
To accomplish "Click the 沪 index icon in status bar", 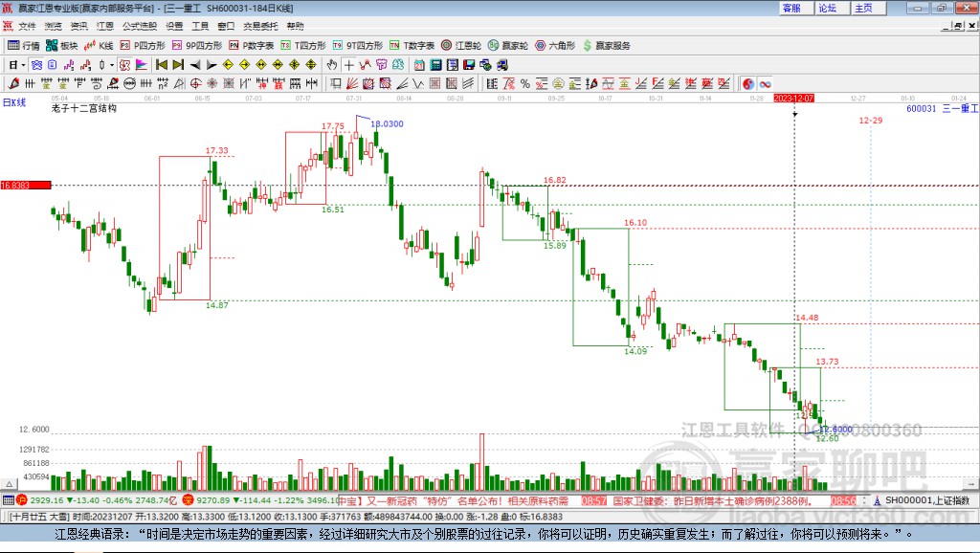I will 22,499.
